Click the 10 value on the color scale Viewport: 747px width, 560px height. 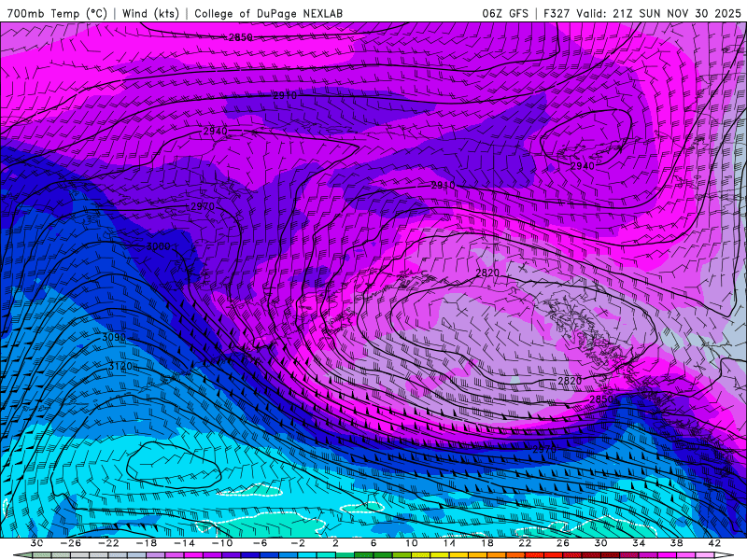(411, 543)
